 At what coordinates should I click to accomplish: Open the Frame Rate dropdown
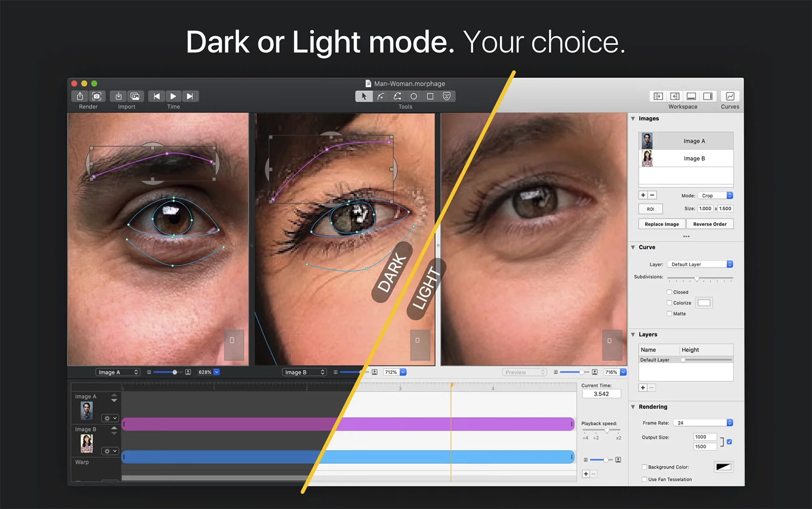(703, 423)
